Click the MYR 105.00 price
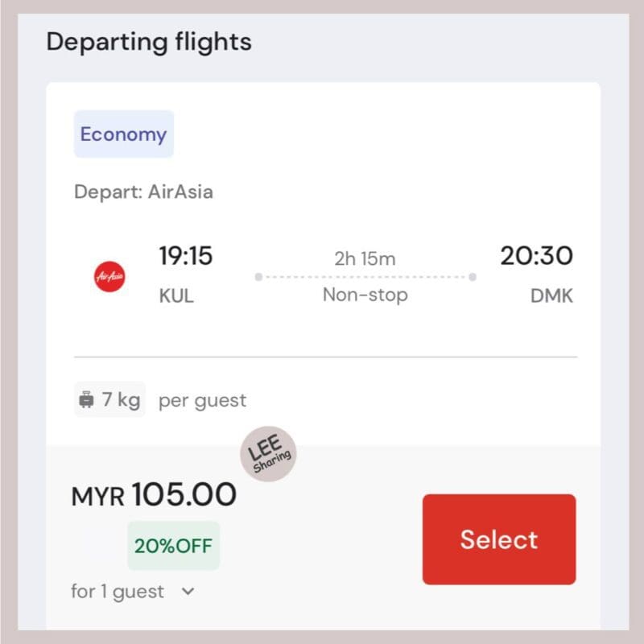 pyautogui.click(x=154, y=494)
